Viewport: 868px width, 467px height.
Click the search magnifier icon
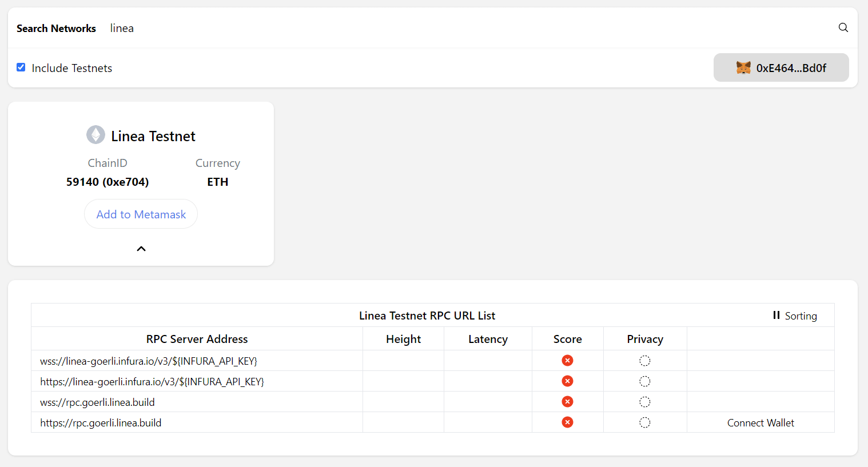(x=843, y=27)
